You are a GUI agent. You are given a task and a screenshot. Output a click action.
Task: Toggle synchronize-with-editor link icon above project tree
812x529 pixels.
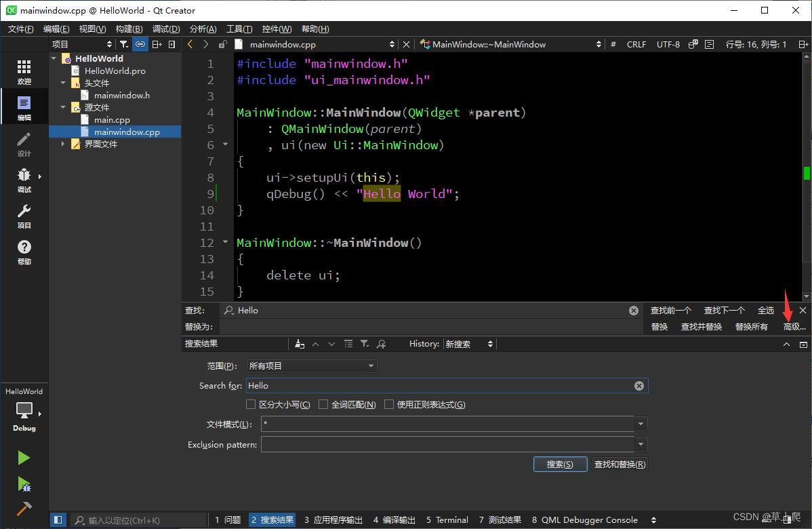point(140,44)
